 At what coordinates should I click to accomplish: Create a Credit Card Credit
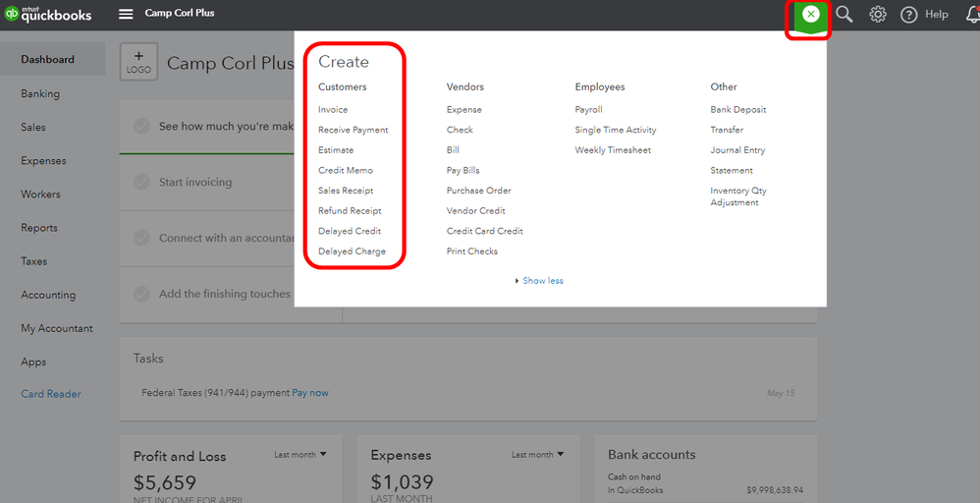coord(484,231)
